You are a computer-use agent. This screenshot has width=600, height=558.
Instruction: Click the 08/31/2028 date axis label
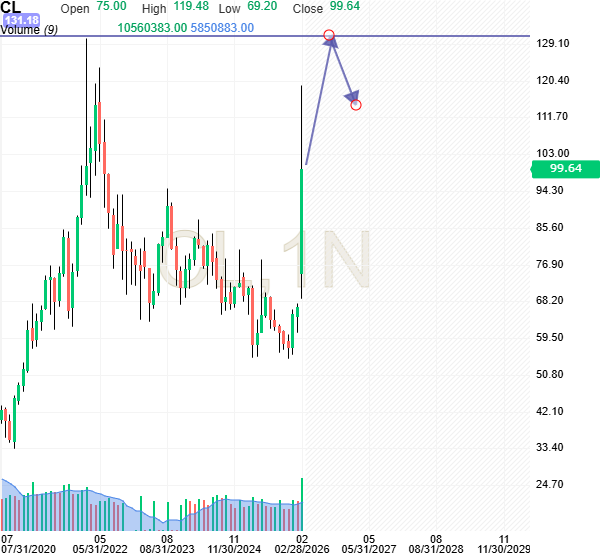coord(436,550)
